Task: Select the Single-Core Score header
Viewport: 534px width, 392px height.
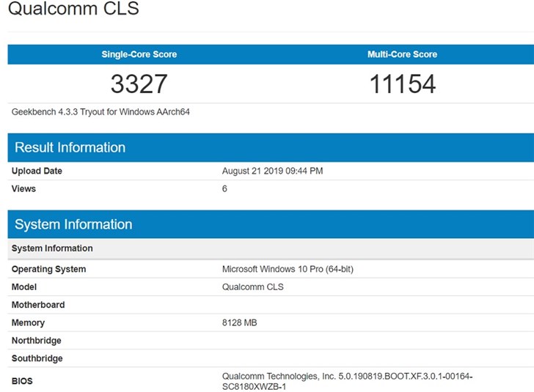Action: coord(139,54)
